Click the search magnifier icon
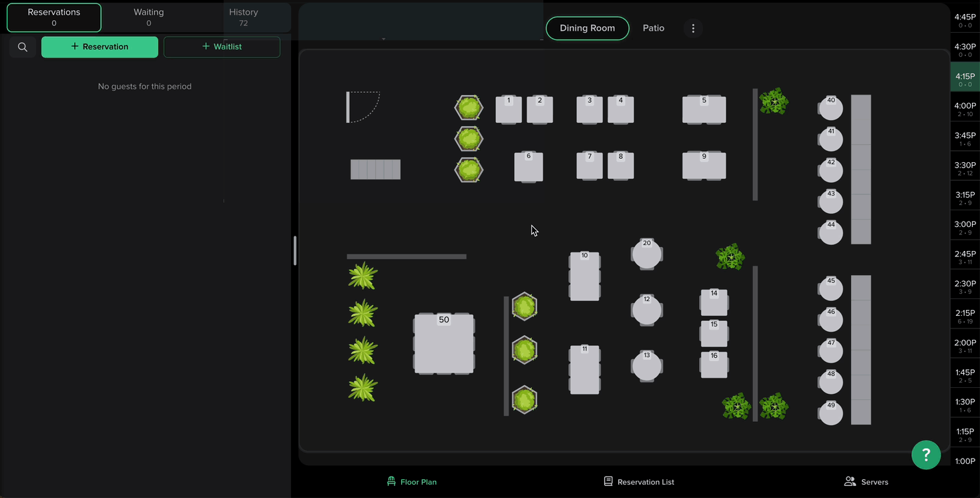Screen dimensions: 980x498 23,47
